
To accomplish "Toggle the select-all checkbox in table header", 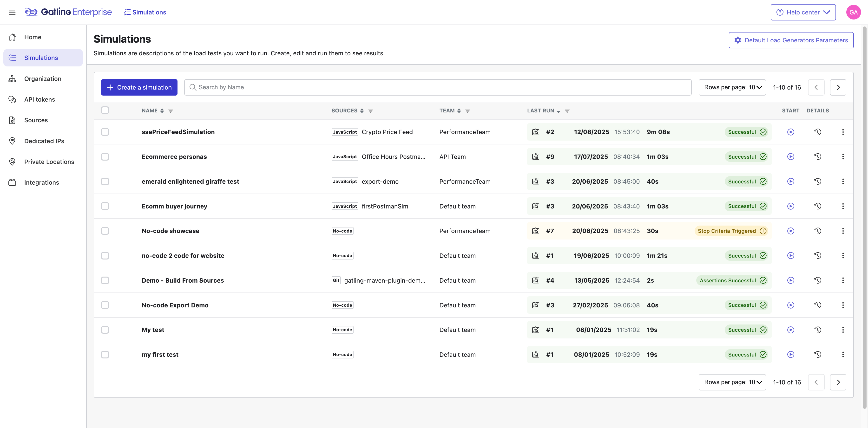I will 105,110.
